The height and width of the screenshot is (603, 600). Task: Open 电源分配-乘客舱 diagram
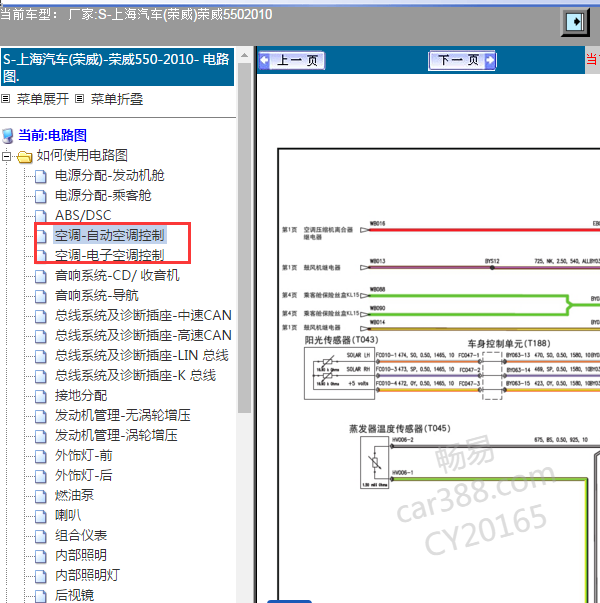coord(103,195)
